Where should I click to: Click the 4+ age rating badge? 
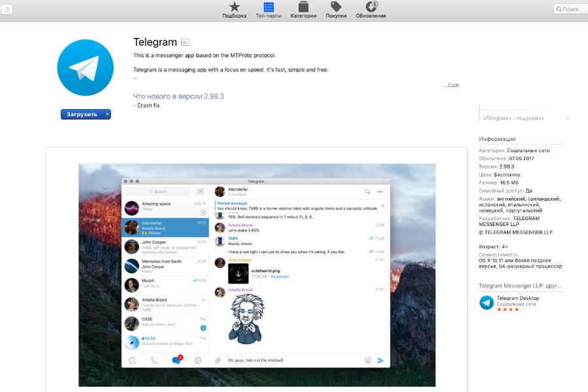pyautogui.click(x=185, y=42)
